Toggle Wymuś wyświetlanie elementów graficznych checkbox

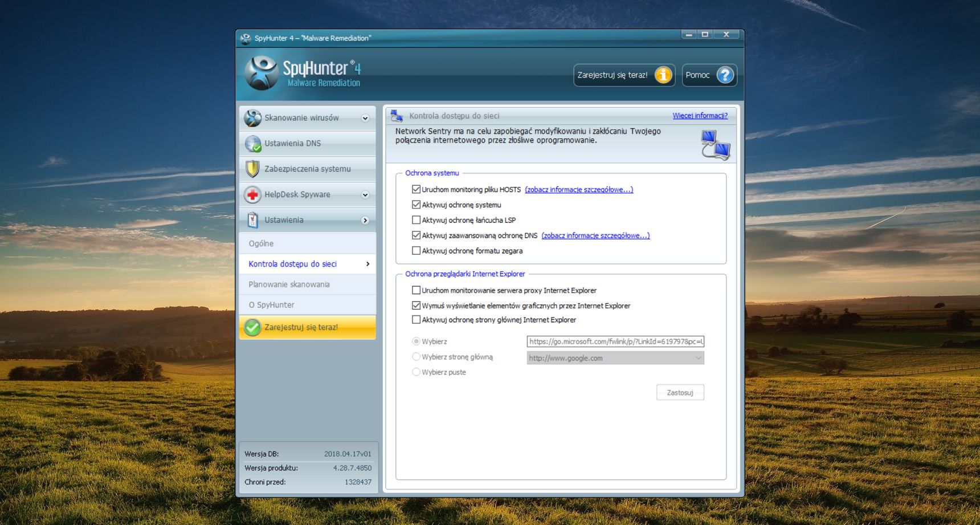point(416,306)
